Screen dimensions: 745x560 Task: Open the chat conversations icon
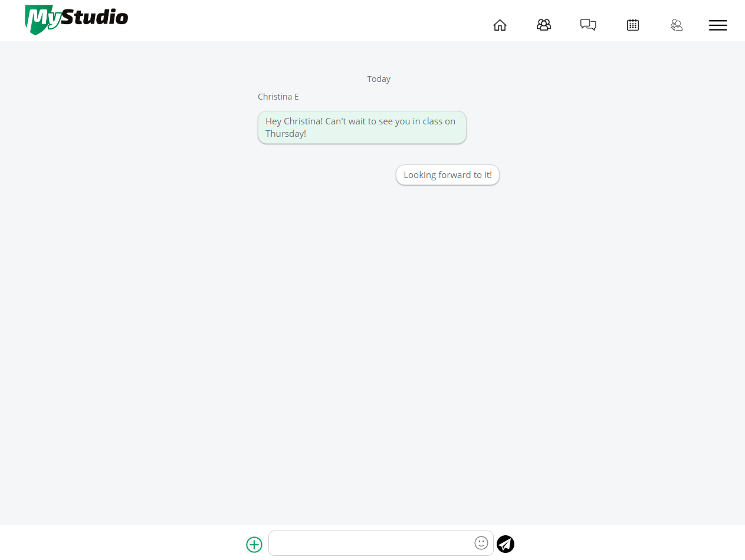click(x=588, y=25)
